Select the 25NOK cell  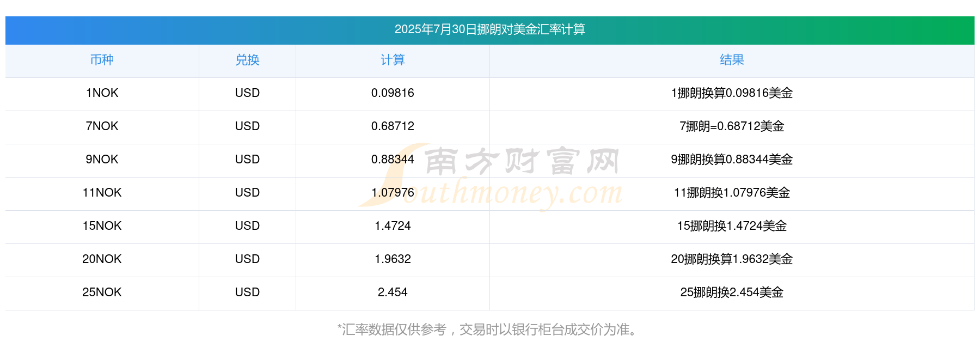[102, 292]
